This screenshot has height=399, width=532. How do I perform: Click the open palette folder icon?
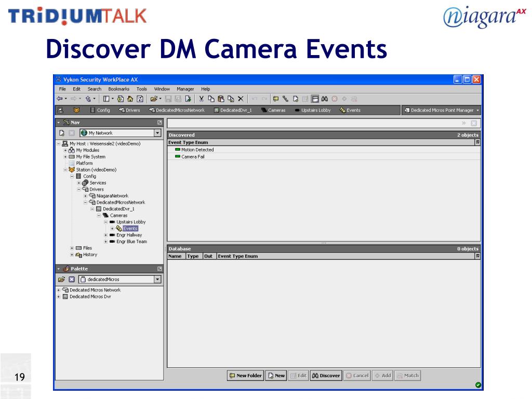pos(61,279)
